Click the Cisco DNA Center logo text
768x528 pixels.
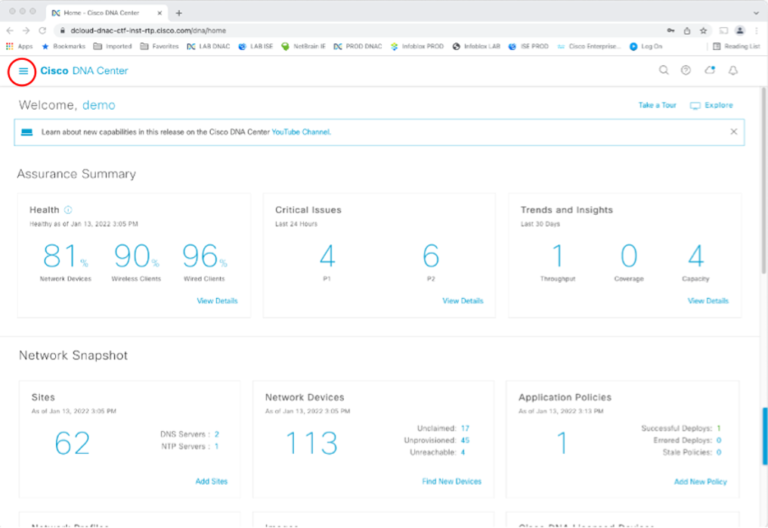pos(84,71)
